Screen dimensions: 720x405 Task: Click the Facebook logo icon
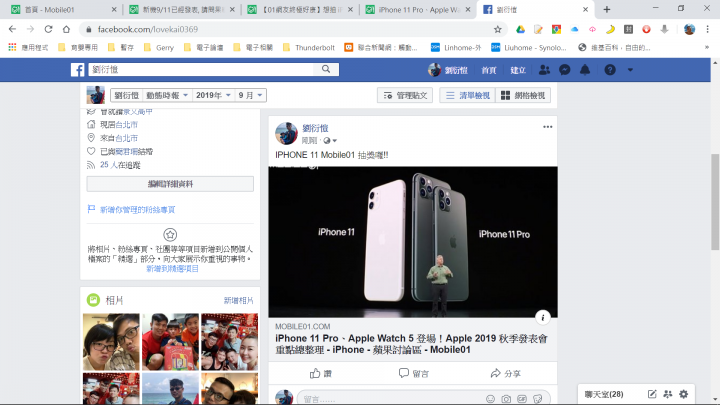(x=78, y=70)
